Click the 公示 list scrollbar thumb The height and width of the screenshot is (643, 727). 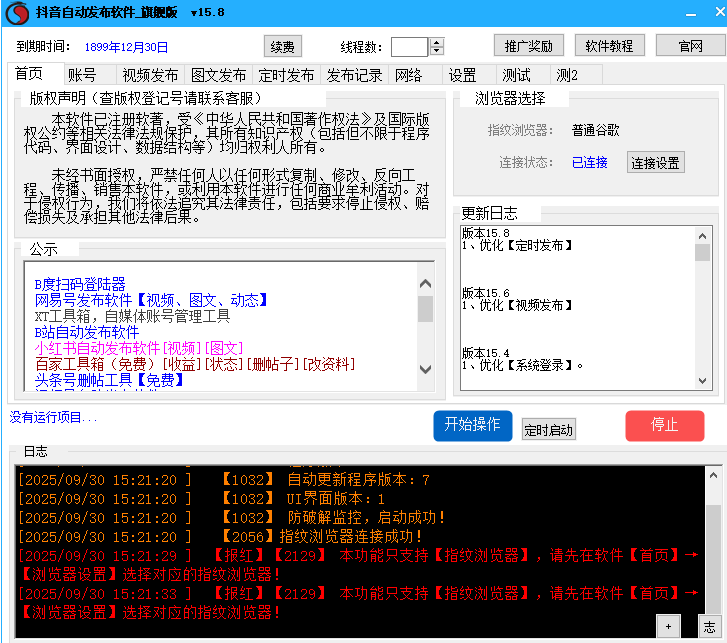point(425,308)
